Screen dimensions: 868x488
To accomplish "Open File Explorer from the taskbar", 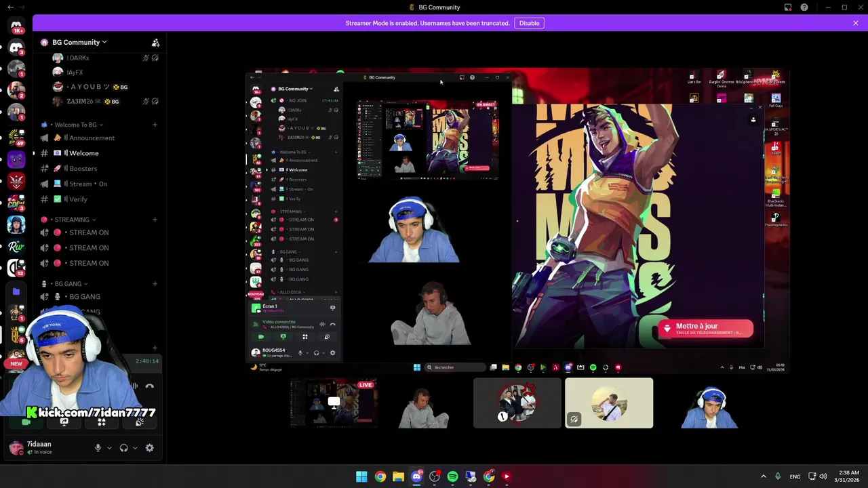I will [x=398, y=476].
